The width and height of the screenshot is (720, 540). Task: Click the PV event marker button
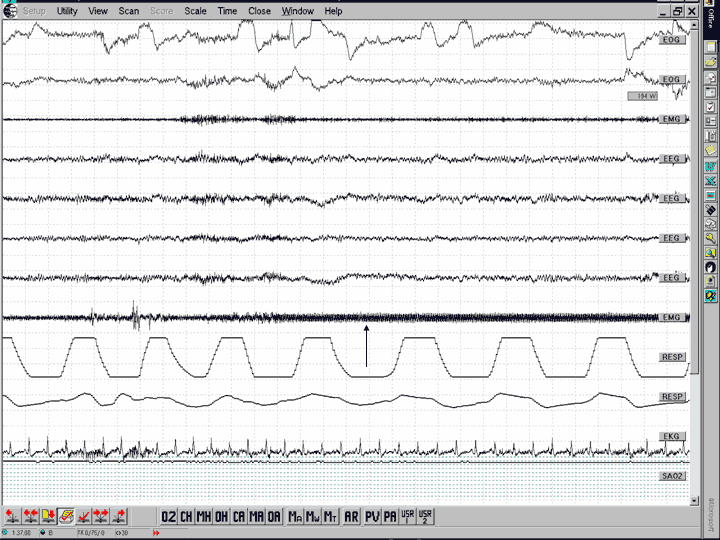[372, 516]
